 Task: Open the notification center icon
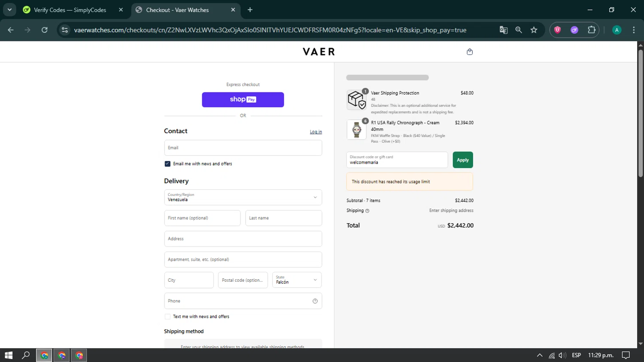coord(626,355)
